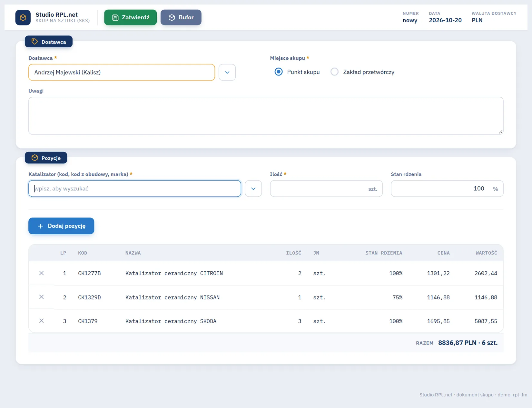Screen dimensions: 532x408
Task: Click 'Katalizator ceramiczny NISSAN' name cell
Action: (172, 297)
